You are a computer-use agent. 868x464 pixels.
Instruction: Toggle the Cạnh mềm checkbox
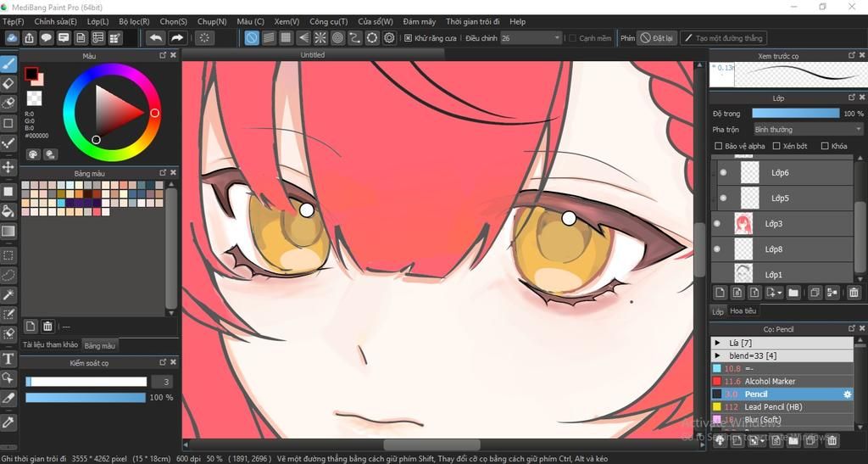pyautogui.click(x=572, y=38)
